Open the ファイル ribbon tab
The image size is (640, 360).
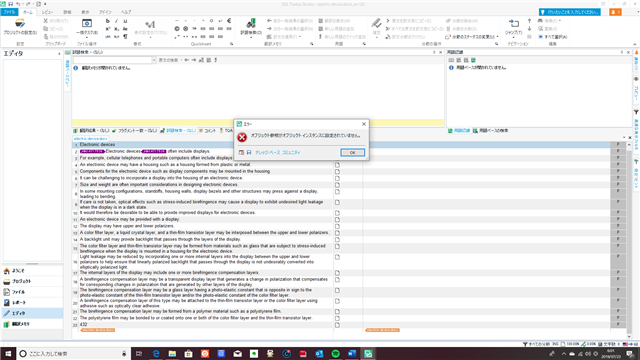click(x=9, y=12)
